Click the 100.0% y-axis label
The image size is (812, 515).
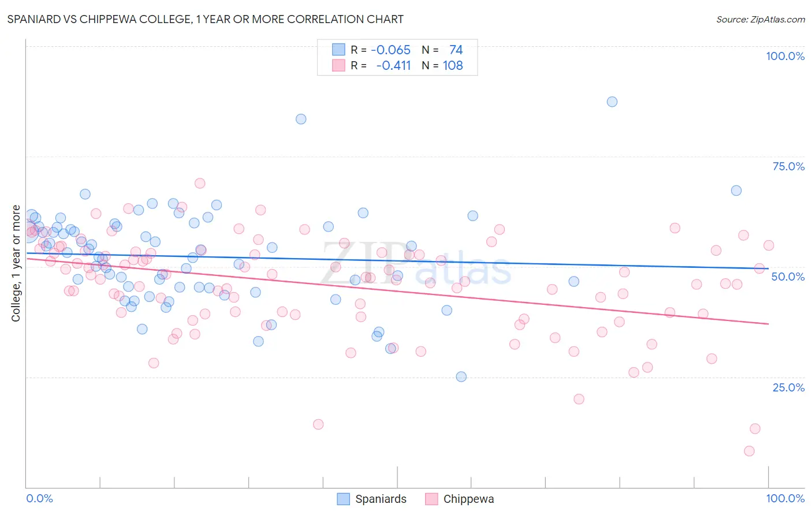click(785, 56)
